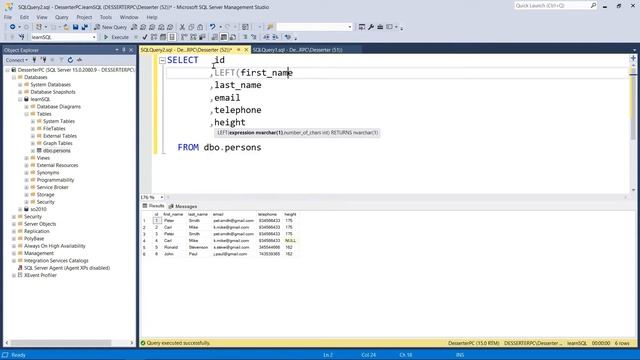Open the Query menu

click(62, 17)
